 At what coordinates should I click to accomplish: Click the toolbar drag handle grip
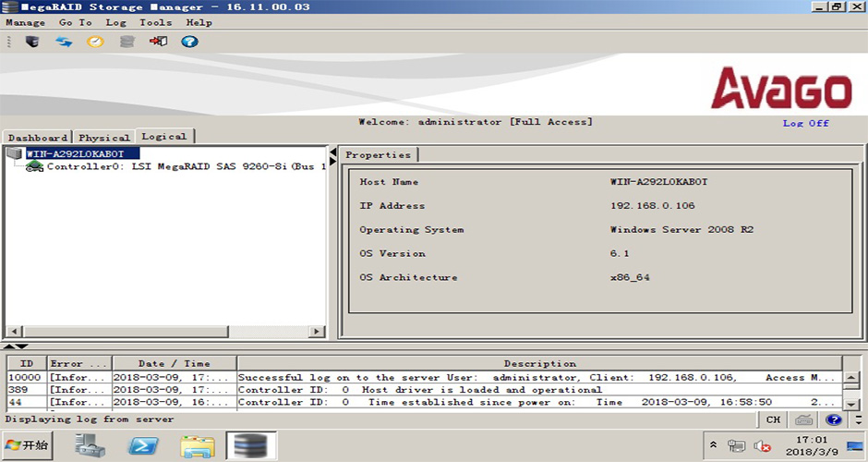click(9, 42)
